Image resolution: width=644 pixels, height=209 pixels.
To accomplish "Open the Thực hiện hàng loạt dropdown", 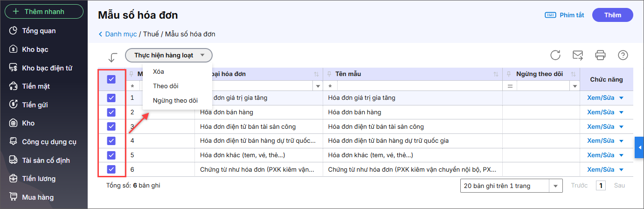I will [169, 55].
